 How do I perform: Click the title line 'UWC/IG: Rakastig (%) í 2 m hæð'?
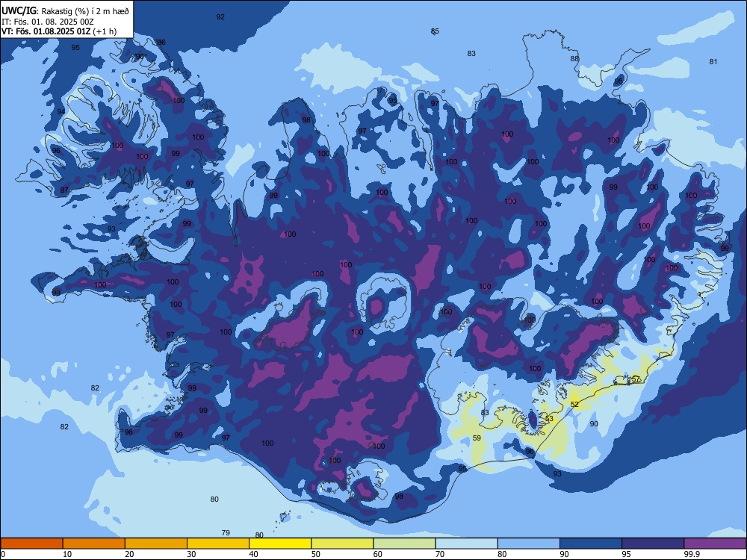click(65, 10)
